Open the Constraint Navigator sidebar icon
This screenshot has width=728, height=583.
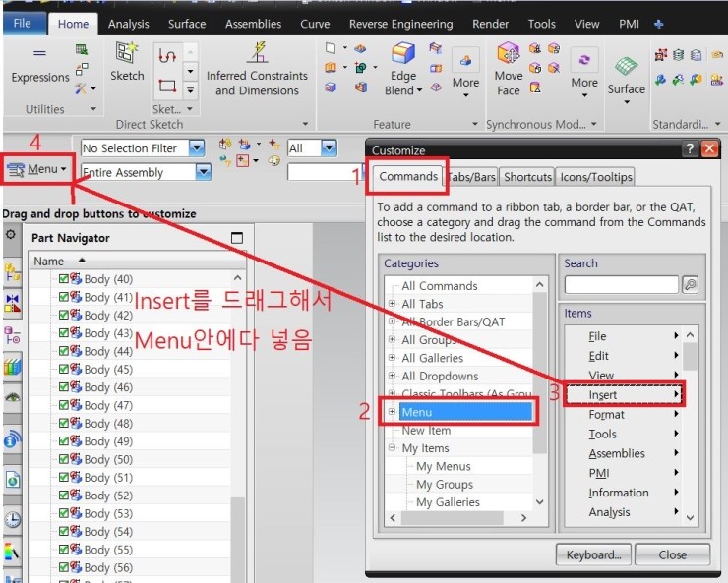point(12,303)
